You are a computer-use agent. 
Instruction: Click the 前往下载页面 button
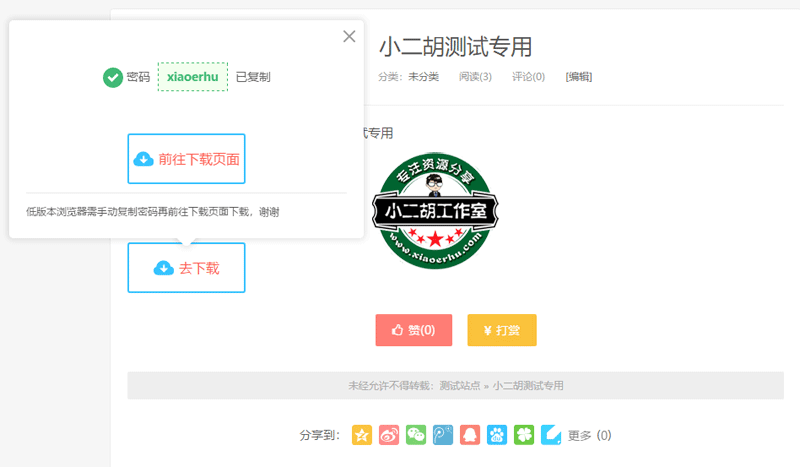pyautogui.click(x=186, y=159)
